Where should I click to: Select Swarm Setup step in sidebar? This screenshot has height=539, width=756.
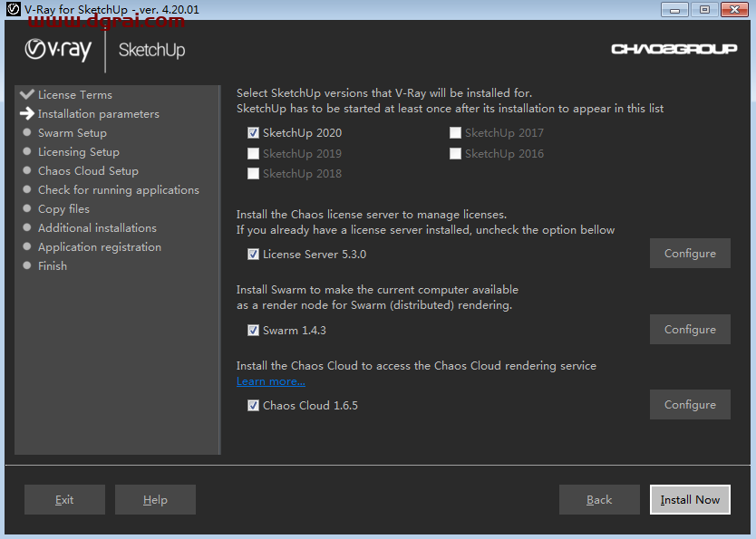pyautogui.click(x=72, y=133)
